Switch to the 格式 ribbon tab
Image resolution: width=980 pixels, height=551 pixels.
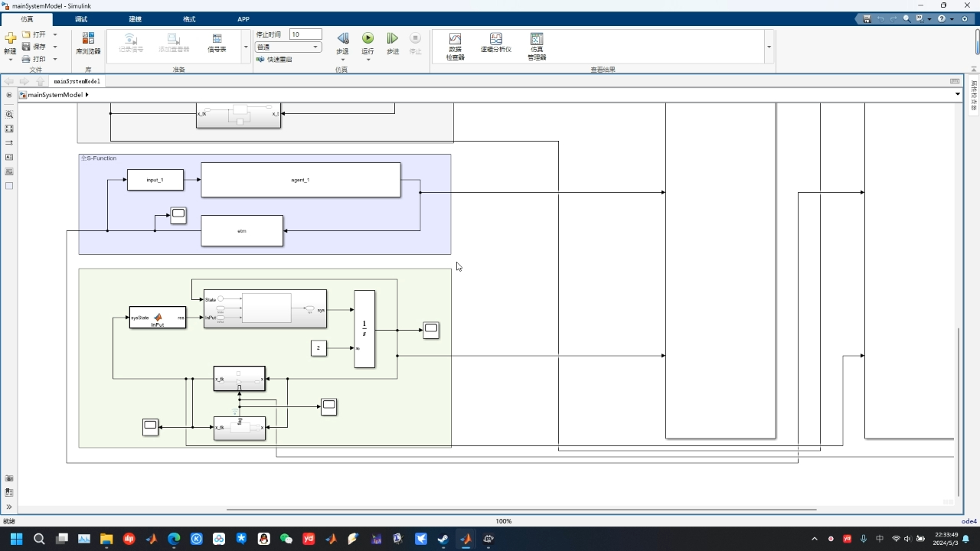tap(189, 19)
